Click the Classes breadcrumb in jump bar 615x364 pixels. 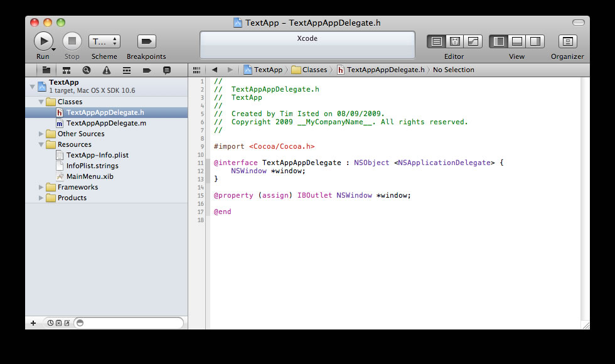tap(314, 70)
